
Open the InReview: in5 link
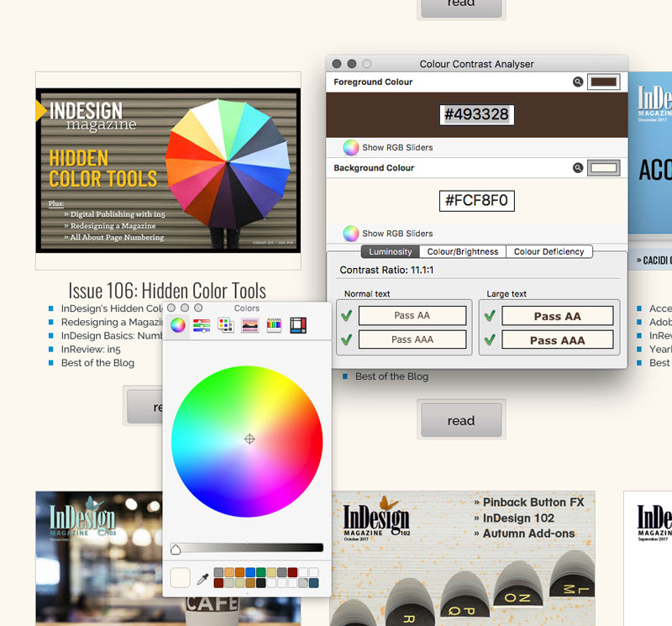pos(91,350)
